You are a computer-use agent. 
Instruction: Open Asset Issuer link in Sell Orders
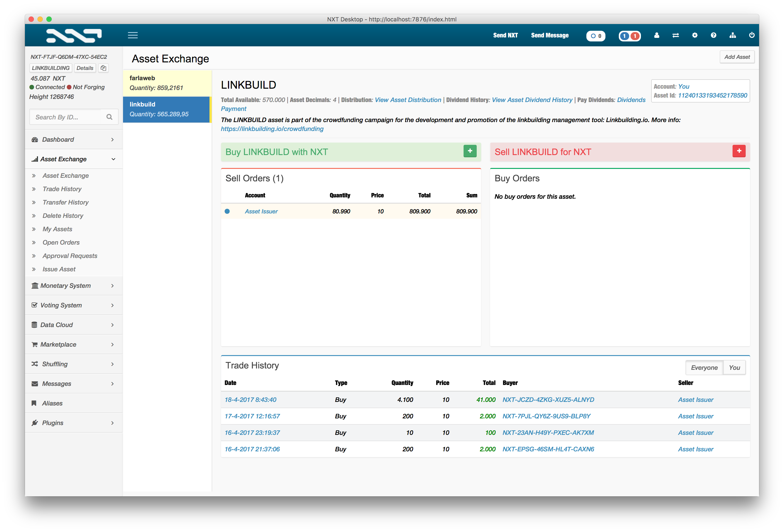click(x=261, y=211)
